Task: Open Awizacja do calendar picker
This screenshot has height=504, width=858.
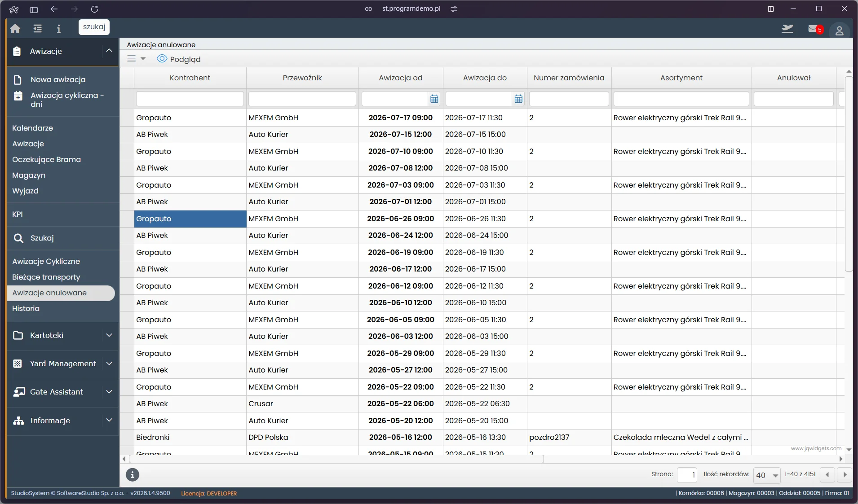Action: 518,99
